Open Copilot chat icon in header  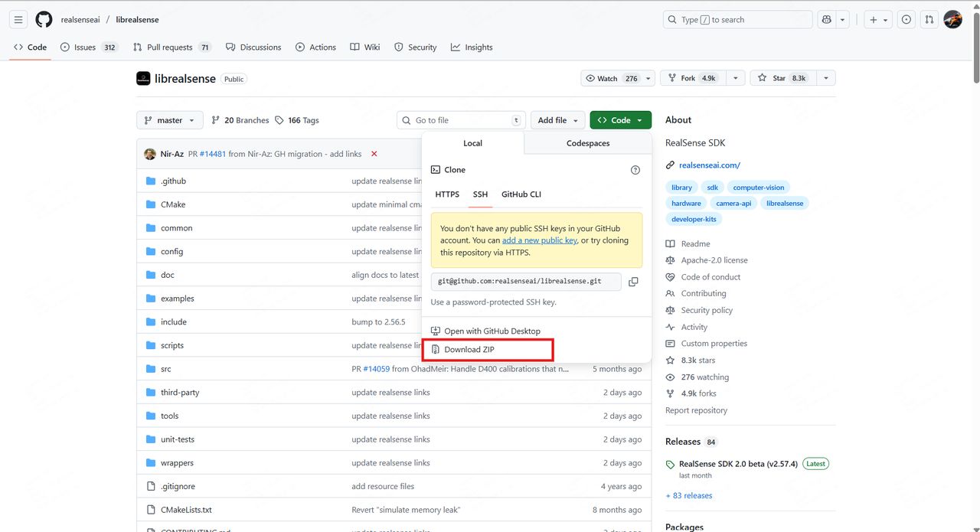(x=826, y=20)
